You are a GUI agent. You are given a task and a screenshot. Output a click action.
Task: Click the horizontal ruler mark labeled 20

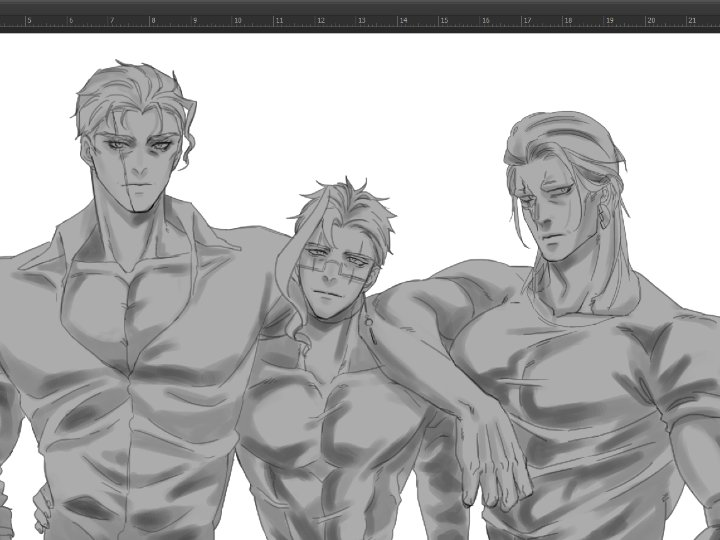[x=651, y=21]
